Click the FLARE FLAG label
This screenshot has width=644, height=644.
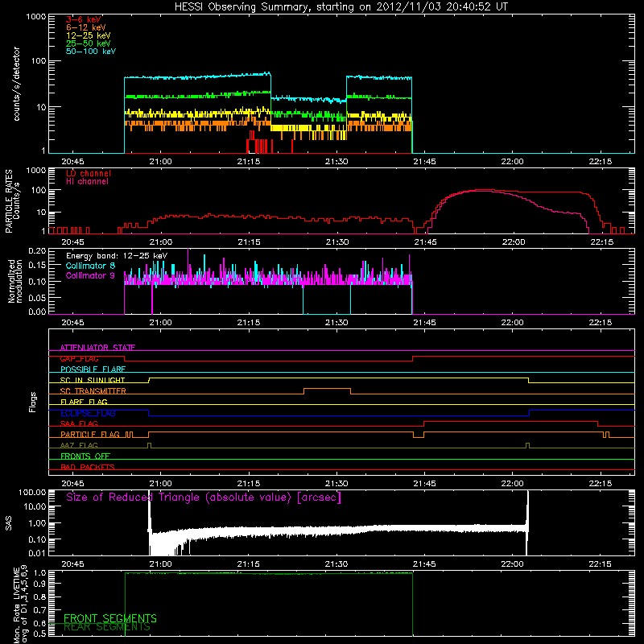(84, 402)
